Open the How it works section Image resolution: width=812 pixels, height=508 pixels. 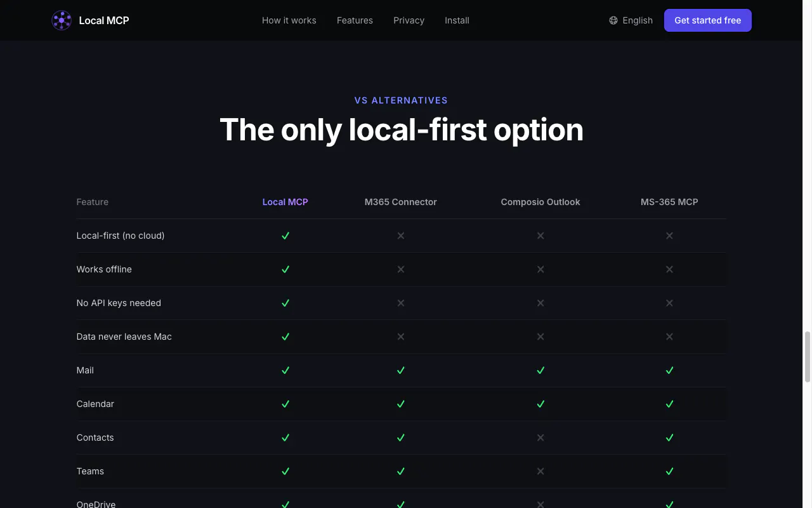[289, 20]
